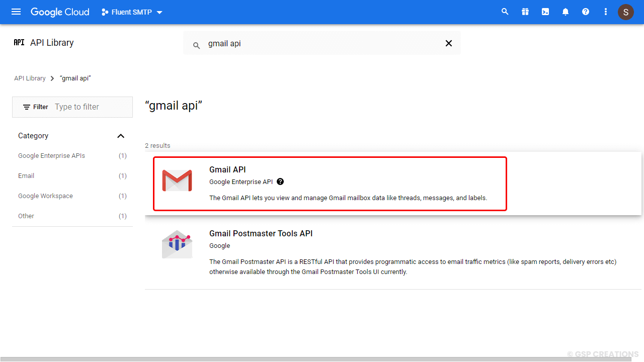644x362 pixels.
Task: Open the more options three-dot icon
Action: 605,12
